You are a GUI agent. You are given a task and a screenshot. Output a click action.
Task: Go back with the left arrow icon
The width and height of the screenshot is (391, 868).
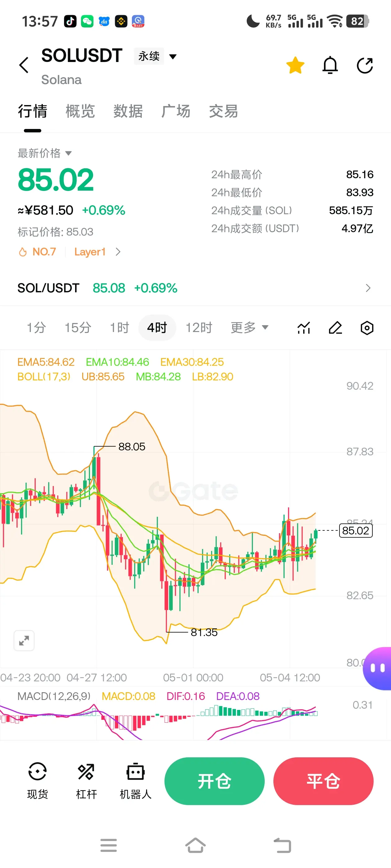point(24,65)
